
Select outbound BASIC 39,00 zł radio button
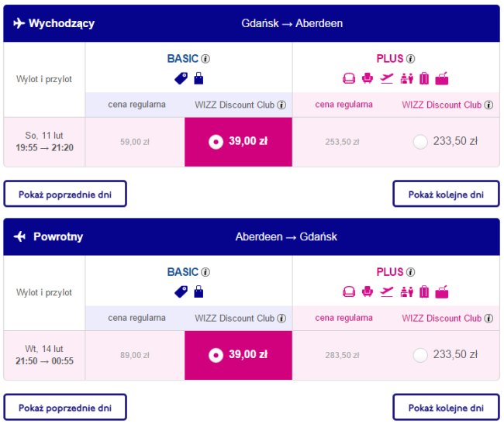pyautogui.click(x=216, y=142)
